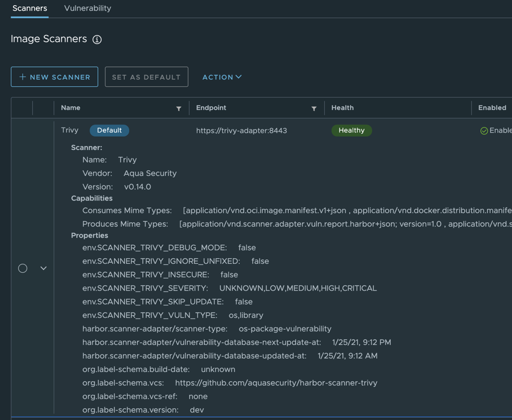Click the NEW SCANNER button
This screenshot has width=512, height=420.
pos(54,77)
